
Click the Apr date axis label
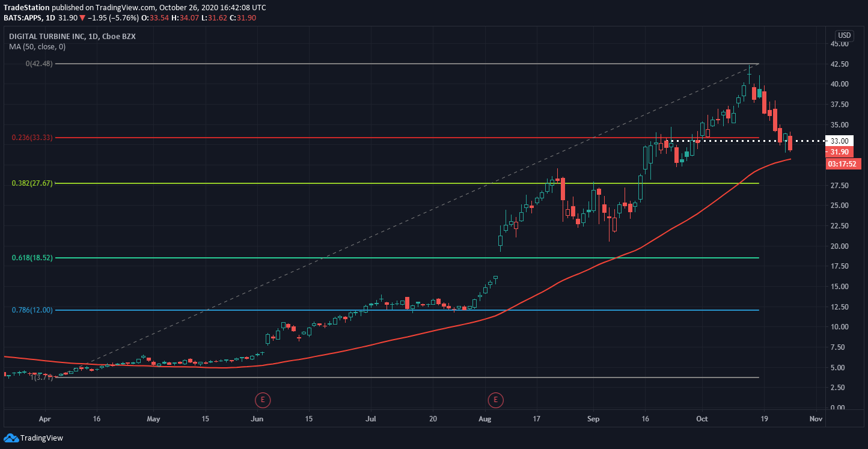(x=44, y=418)
